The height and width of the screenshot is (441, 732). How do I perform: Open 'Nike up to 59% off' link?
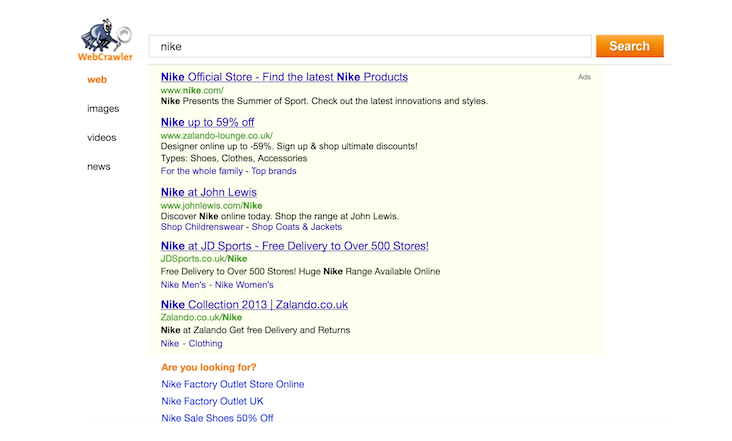207,122
